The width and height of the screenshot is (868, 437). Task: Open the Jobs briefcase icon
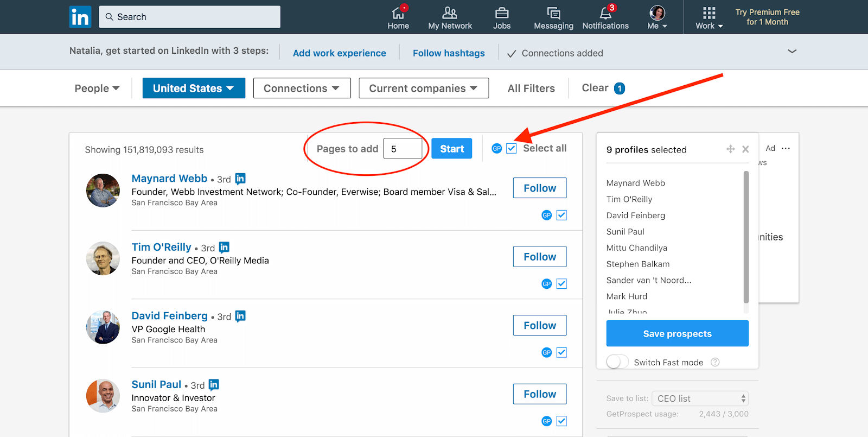[502, 12]
